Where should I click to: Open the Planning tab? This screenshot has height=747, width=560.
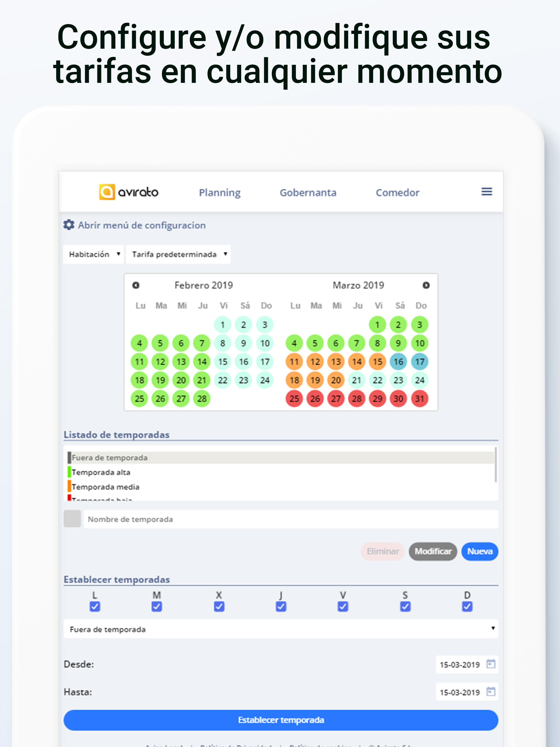[x=220, y=192]
